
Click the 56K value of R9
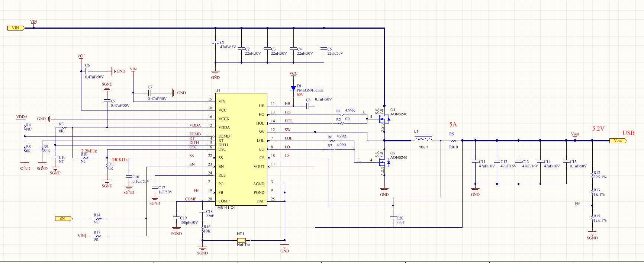tap(47, 151)
